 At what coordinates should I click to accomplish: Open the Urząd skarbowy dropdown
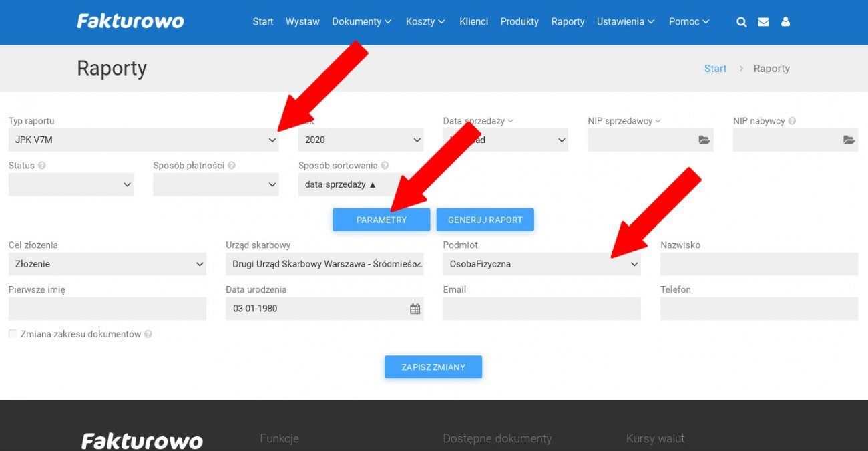[x=324, y=264]
